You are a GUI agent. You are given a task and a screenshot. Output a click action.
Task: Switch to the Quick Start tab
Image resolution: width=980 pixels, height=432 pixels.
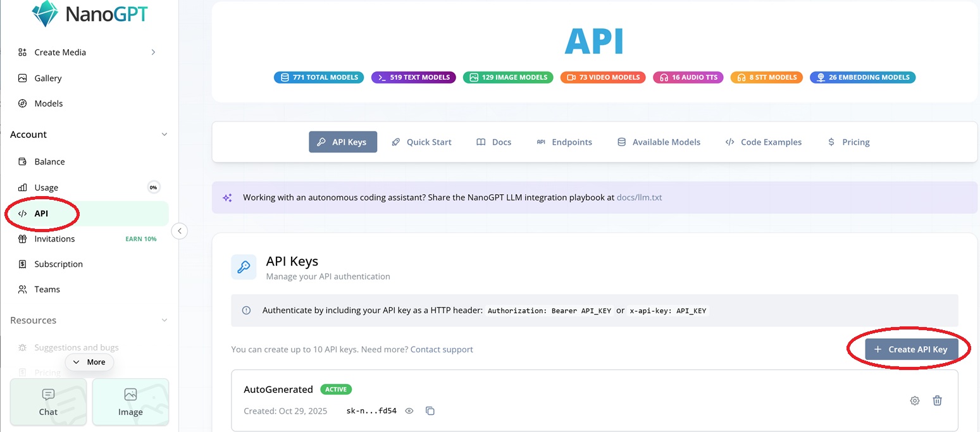[x=421, y=142]
